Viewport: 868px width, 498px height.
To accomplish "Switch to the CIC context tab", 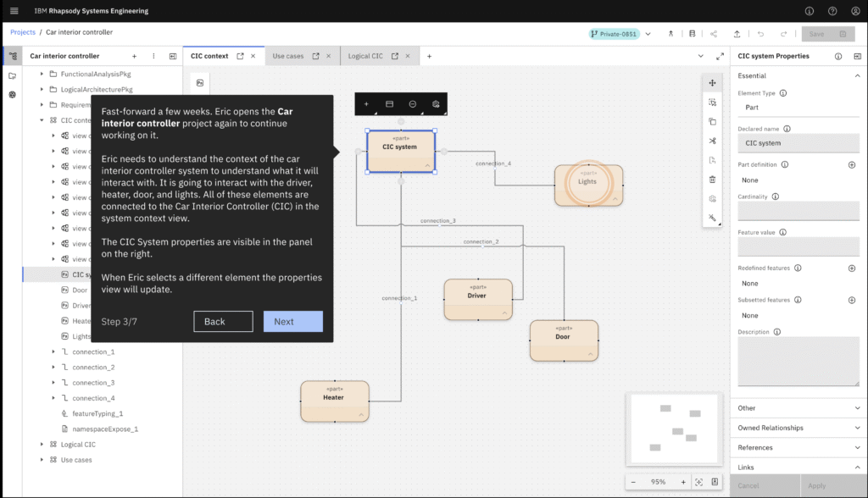I will 209,56.
